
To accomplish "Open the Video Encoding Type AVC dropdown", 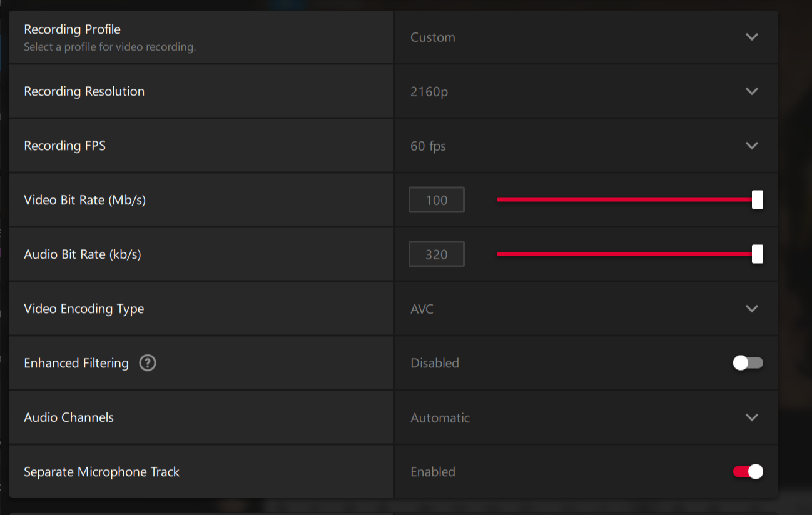I will 586,309.
